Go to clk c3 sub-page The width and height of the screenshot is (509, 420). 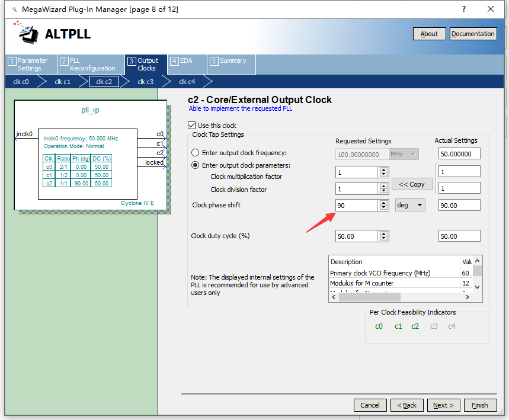[x=145, y=82]
